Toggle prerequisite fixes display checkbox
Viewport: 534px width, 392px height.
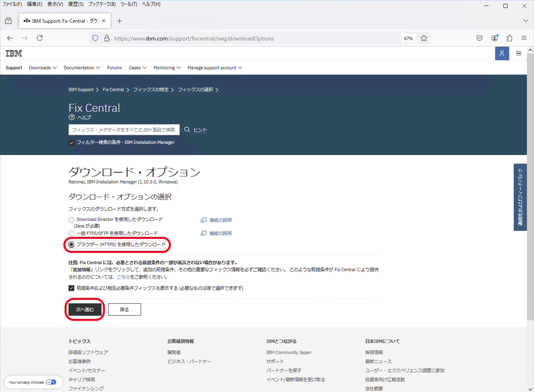click(71, 288)
